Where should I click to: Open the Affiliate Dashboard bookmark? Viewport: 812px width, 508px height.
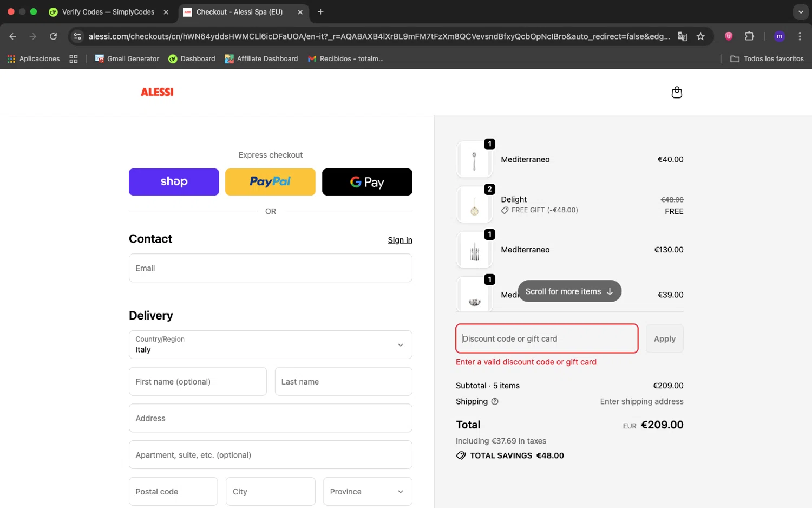click(261, 58)
